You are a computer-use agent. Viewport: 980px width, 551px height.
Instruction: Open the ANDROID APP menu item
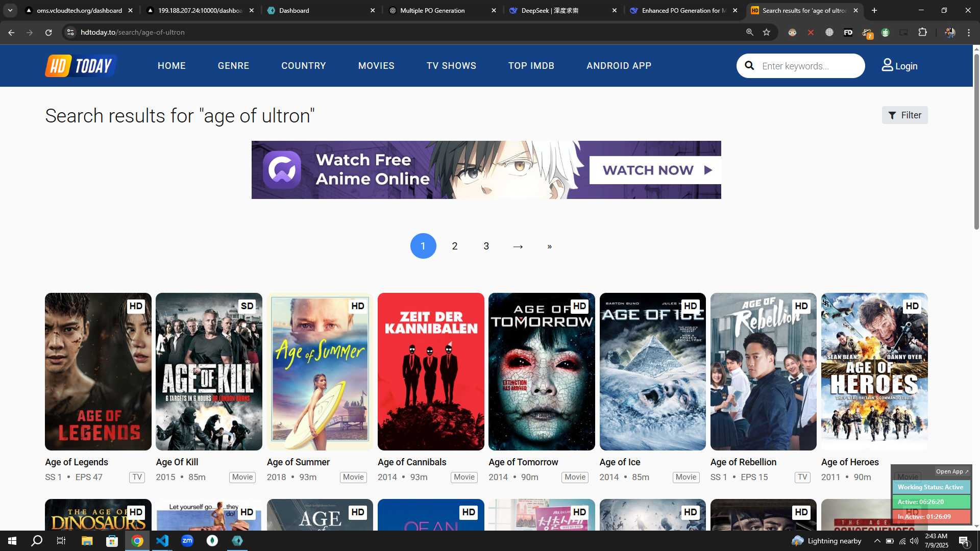(619, 66)
